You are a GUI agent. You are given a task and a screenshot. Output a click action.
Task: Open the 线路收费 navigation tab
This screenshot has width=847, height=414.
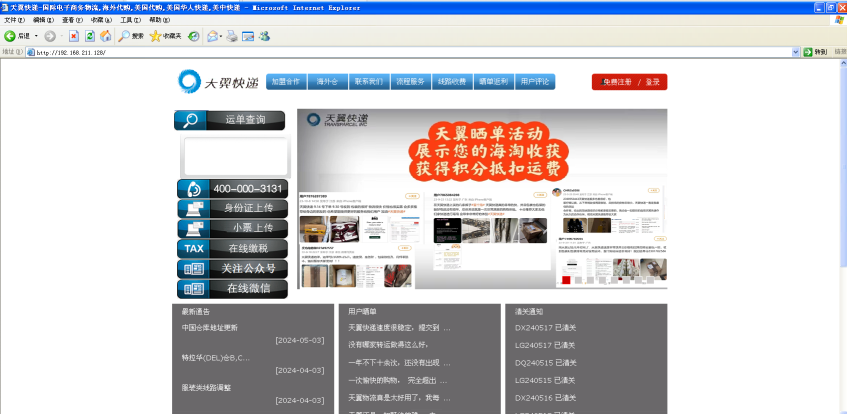pos(452,82)
